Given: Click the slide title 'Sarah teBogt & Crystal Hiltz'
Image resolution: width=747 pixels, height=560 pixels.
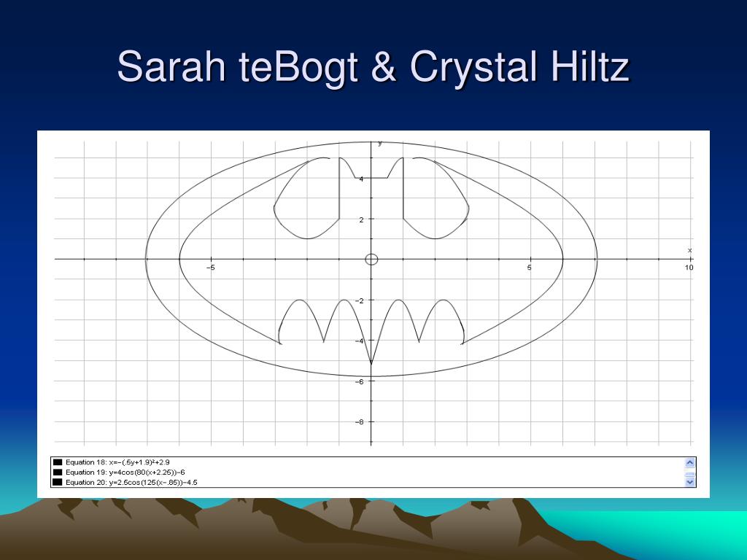Looking at the screenshot, I should coord(373,67).
